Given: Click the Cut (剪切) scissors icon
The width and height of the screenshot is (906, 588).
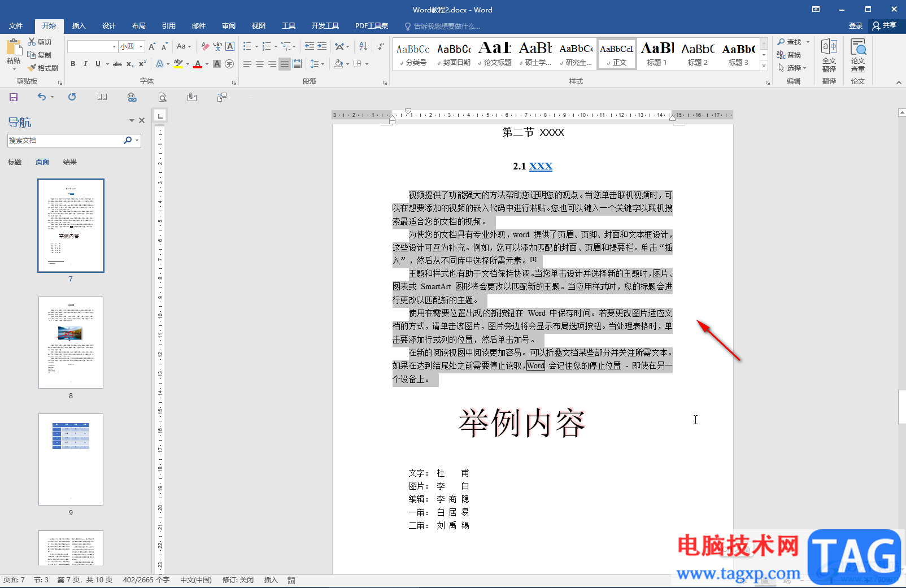Looking at the screenshot, I should pos(32,42).
